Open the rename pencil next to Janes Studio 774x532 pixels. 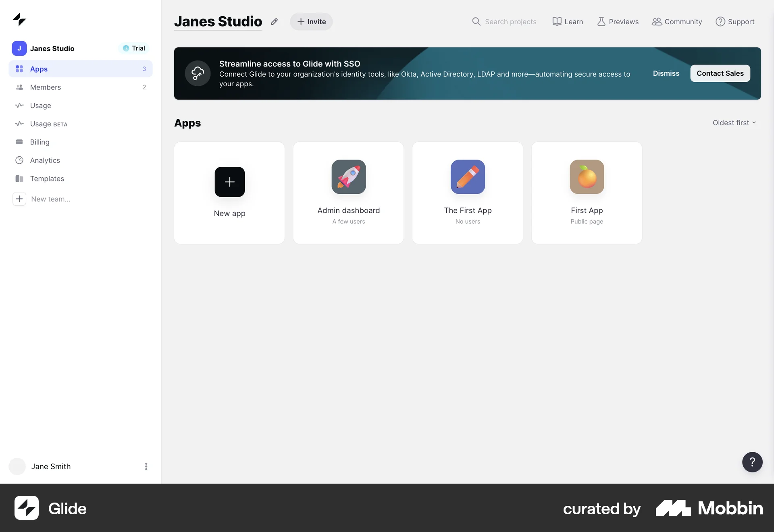[275, 21]
